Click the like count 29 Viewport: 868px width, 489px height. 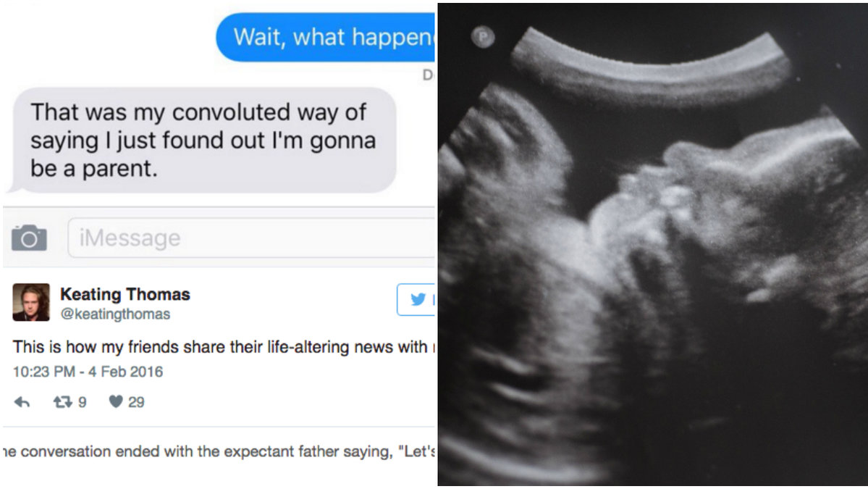[x=136, y=402]
